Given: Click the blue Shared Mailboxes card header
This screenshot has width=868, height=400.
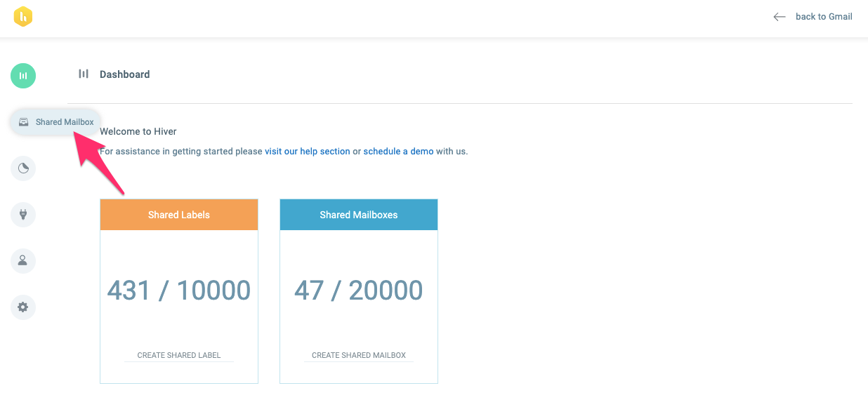Looking at the screenshot, I should click(359, 215).
